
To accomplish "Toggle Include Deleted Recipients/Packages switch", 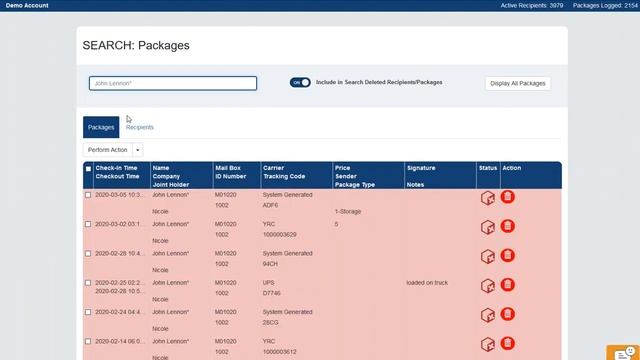I will tap(300, 82).
